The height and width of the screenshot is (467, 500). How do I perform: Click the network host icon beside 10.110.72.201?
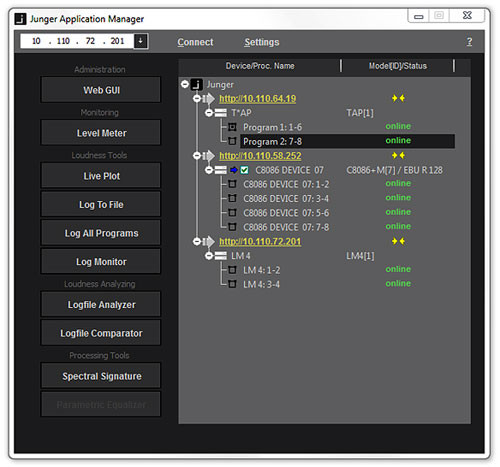pos(209,241)
